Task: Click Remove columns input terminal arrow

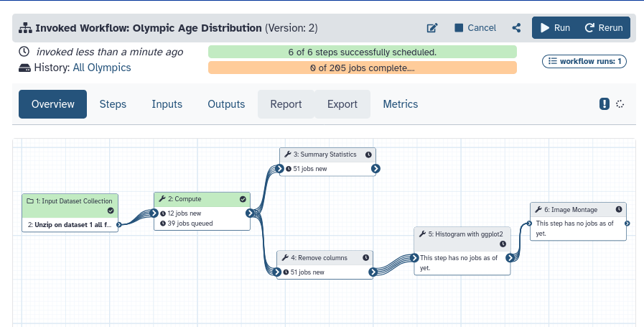Action: (x=277, y=272)
